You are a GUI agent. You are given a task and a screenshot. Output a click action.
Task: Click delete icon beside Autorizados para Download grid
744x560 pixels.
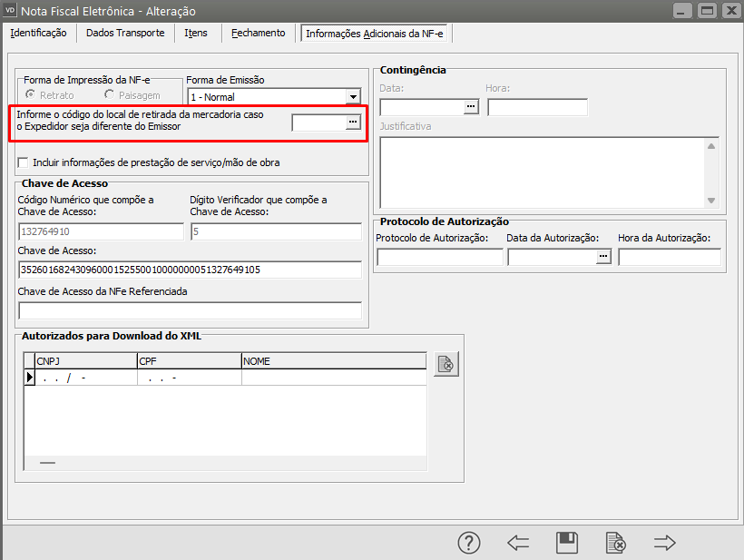click(x=446, y=364)
